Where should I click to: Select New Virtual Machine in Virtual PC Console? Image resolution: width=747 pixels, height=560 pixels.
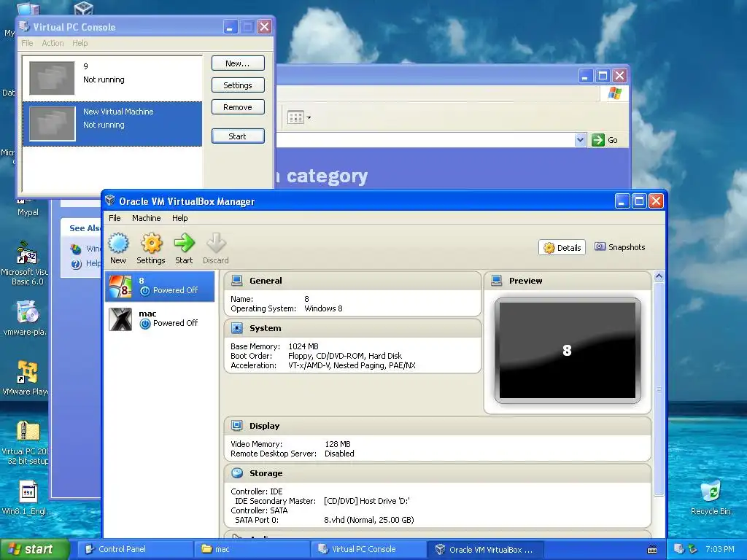(x=112, y=123)
